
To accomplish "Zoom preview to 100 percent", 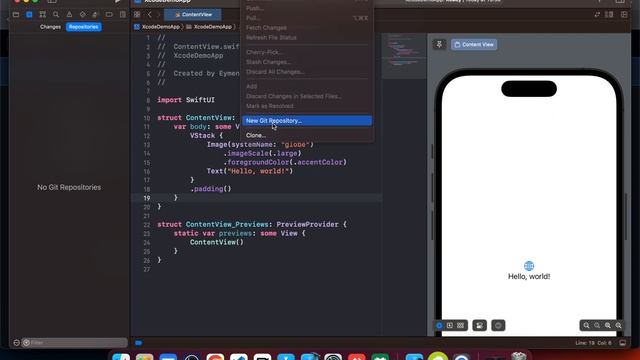I will tap(597, 325).
